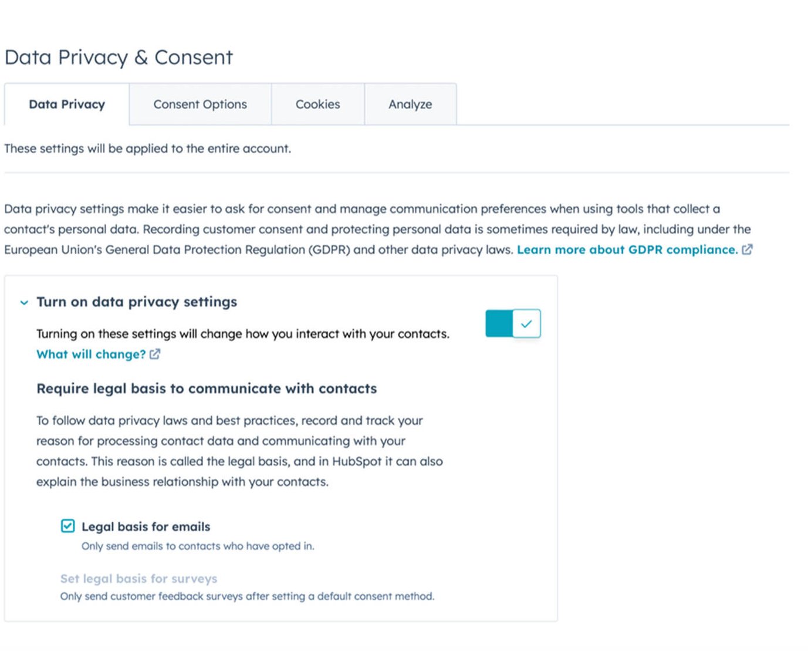The image size is (808, 672).
Task: Open the Cookies tab
Action: point(317,104)
